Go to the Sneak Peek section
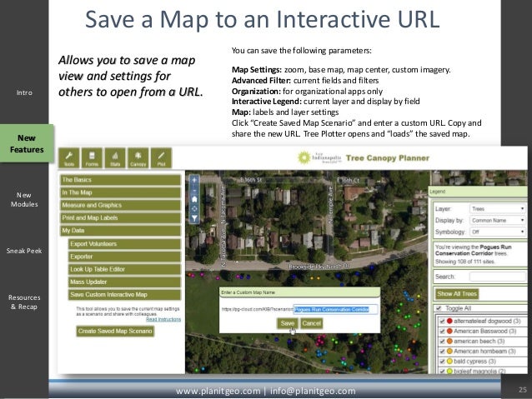This screenshot has height=399, width=532. [x=24, y=251]
